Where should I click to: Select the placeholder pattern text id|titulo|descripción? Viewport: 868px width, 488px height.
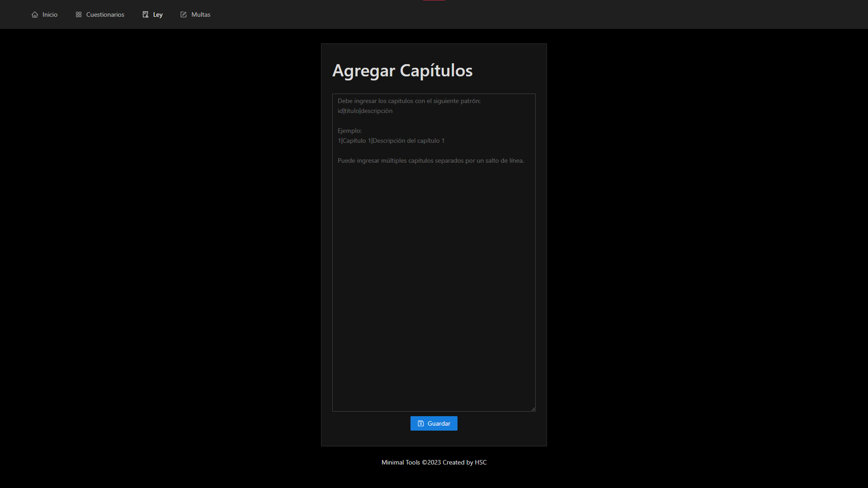pyautogui.click(x=365, y=111)
